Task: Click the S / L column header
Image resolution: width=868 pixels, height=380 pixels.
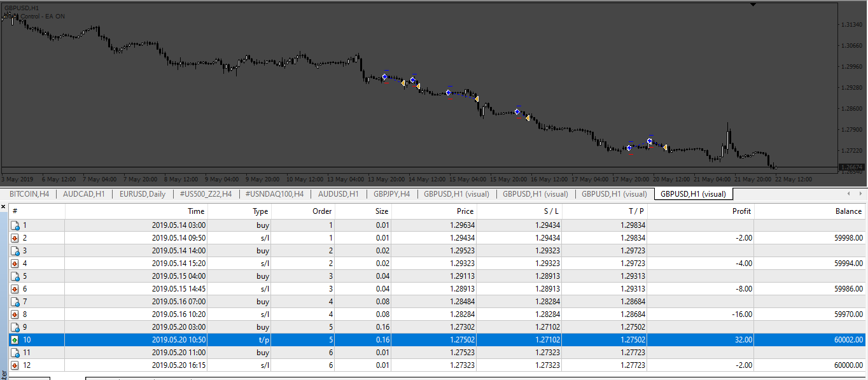Action: coord(519,211)
